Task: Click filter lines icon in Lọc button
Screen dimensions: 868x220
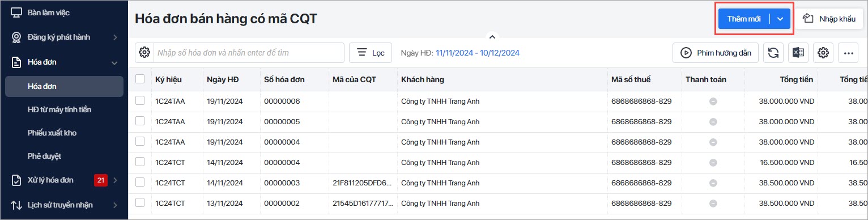Action: point(361,53)
